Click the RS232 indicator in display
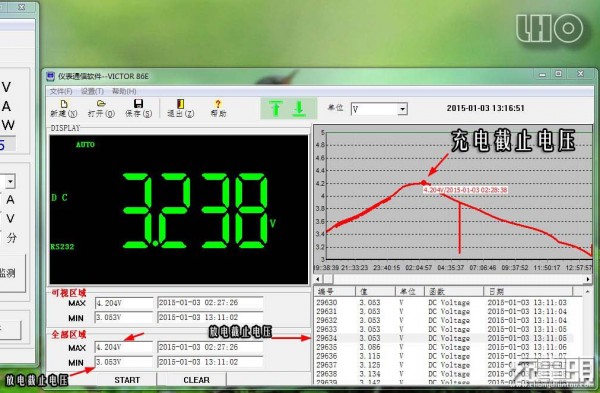The width and height of the screenshot is (600, 393). [62, 246]
